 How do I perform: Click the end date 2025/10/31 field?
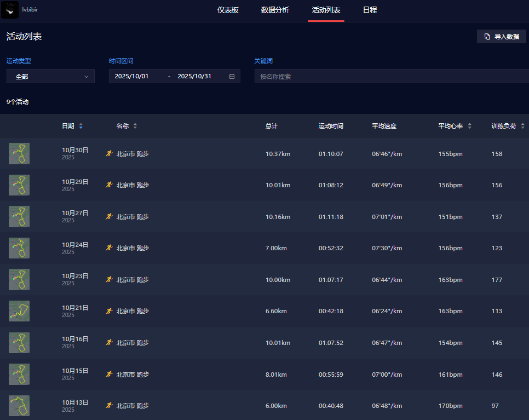click(194, 77)
